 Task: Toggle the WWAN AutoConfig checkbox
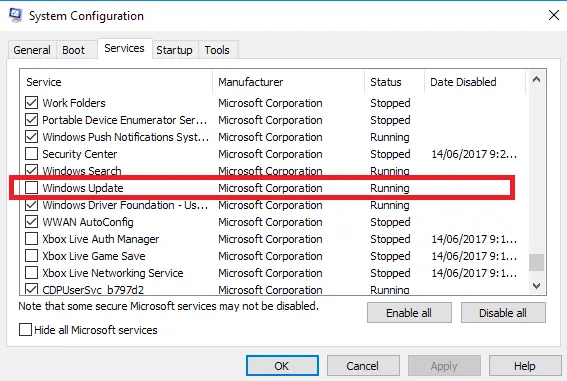[x=31, y=222]
